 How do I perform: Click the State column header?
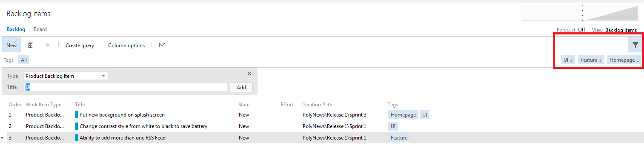tap(244, 105)
